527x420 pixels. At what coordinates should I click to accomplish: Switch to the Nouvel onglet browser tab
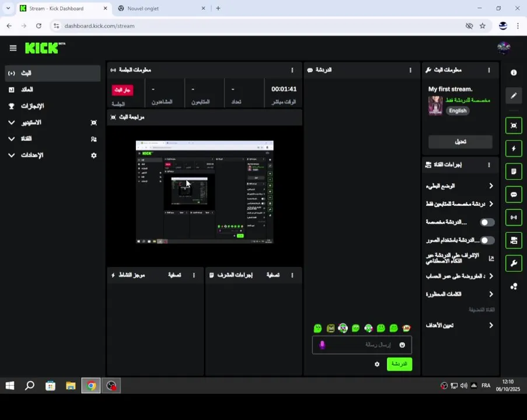tap(161, 8)
